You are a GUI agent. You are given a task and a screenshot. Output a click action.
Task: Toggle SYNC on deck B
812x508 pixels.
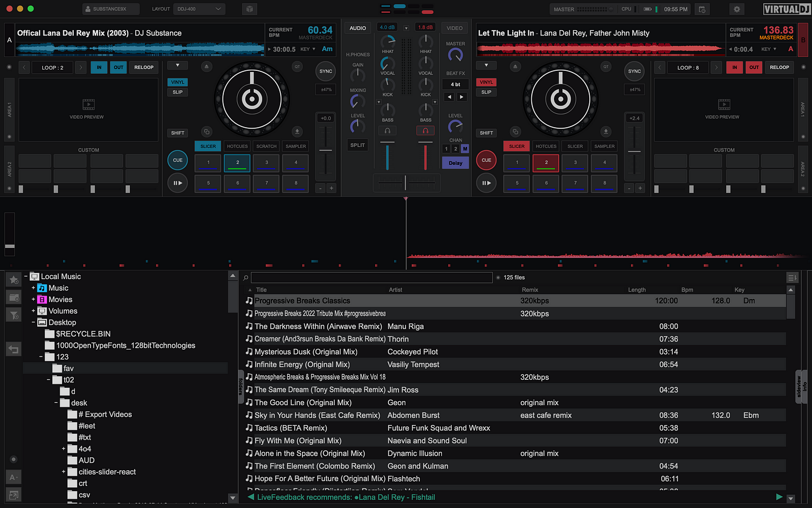tap(635, 71)
